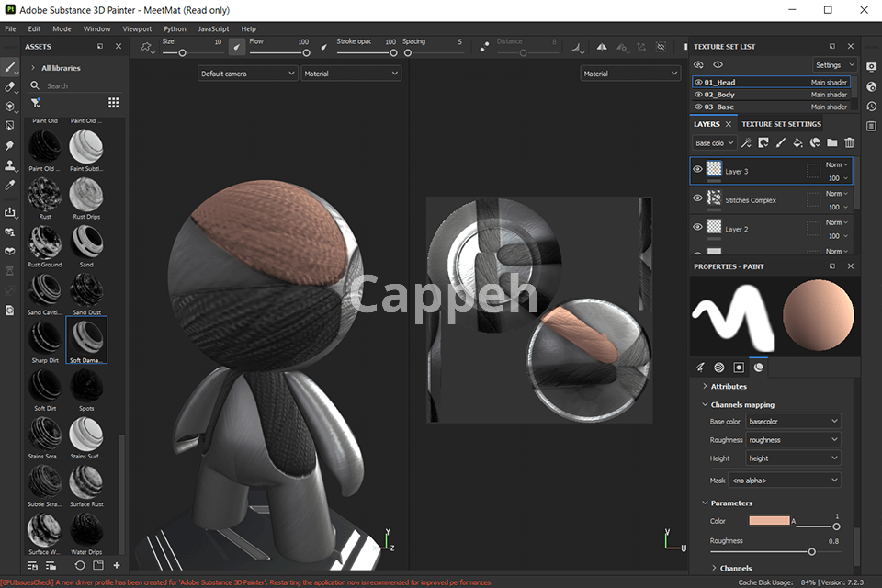
Task: Add a fill layer in Layers panel
Action: pos(798,143)
